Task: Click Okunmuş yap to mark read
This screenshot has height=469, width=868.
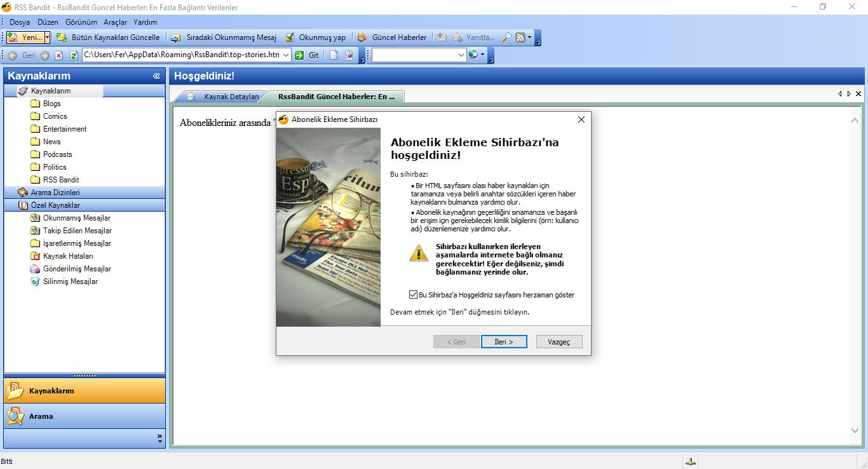Action: click(316, 37)
